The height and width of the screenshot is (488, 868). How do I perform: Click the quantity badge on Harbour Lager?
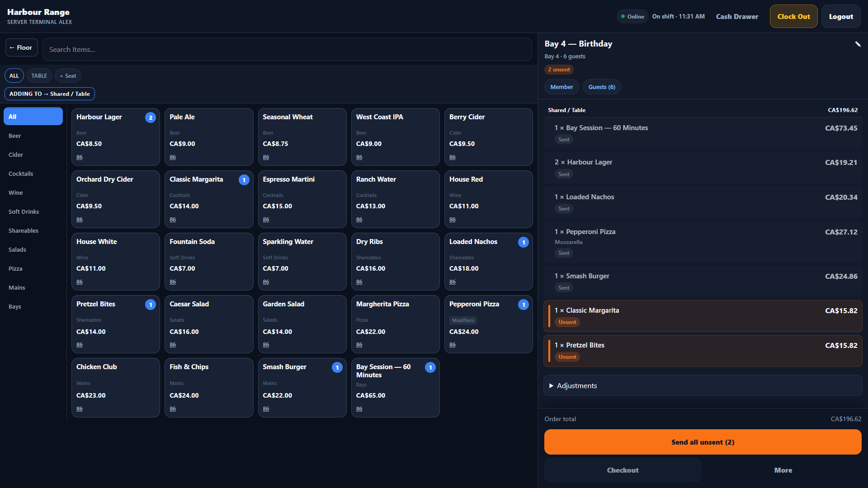click(151, 117)
